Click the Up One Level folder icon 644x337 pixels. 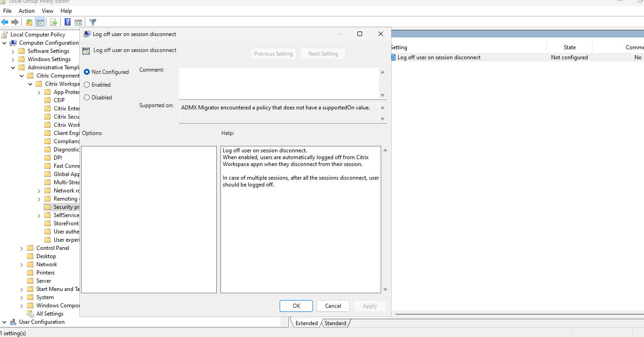[x=29, y=22]
